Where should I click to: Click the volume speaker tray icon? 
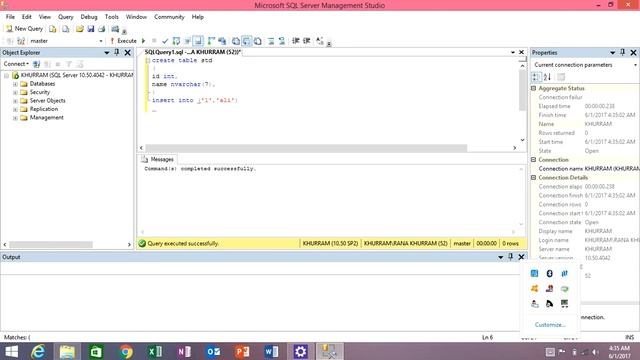click(x=596, y=352)
